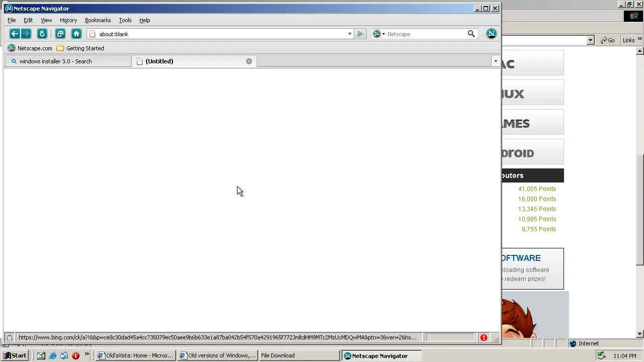Click the Mac category button in IE page

(x=533, y=63)
